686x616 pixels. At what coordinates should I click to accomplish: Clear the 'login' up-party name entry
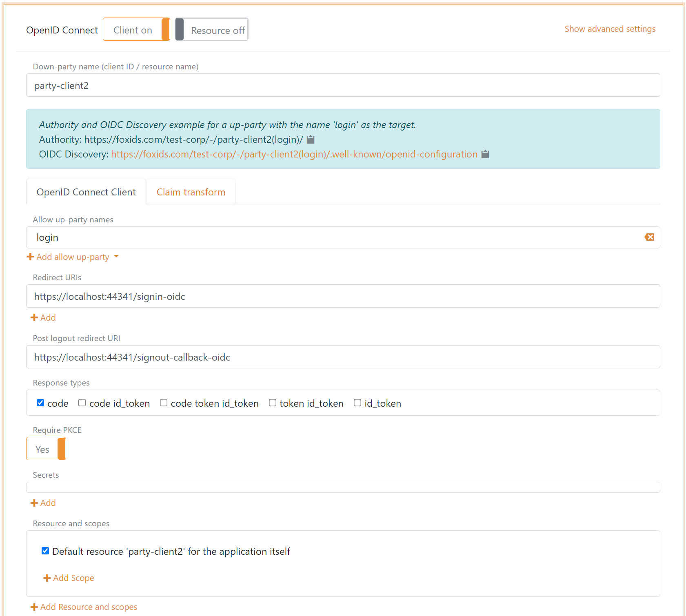(x=649, y=237)
